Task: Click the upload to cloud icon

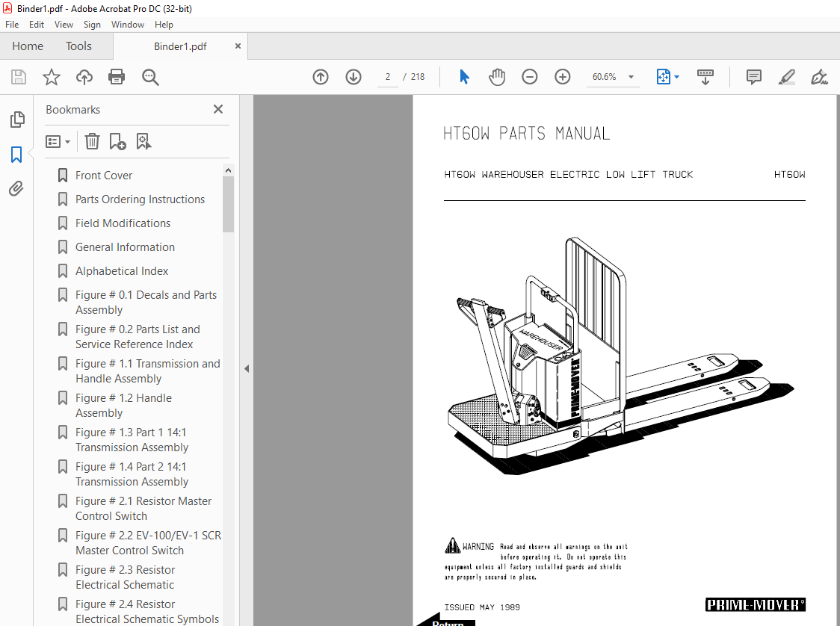Action: click(x=84, y=77)
